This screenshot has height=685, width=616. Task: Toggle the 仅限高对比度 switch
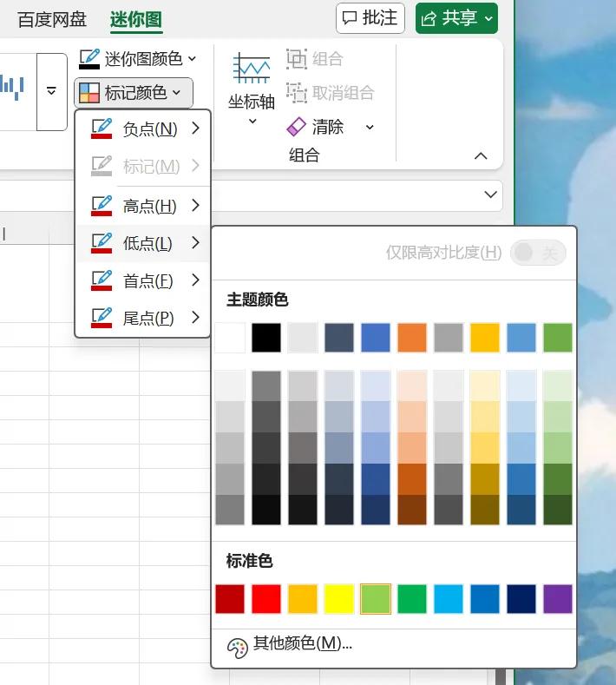pos(538,253)
